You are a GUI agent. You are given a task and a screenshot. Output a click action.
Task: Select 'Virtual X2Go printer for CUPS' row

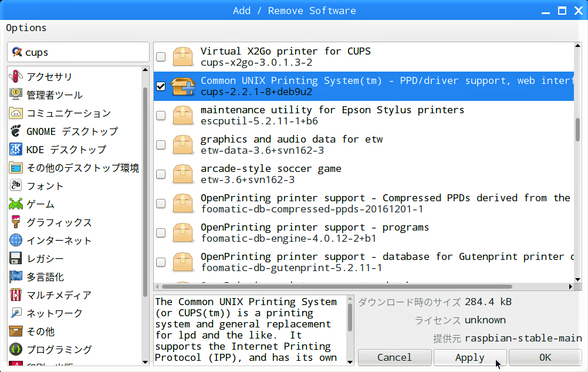(x=364, y=57)
